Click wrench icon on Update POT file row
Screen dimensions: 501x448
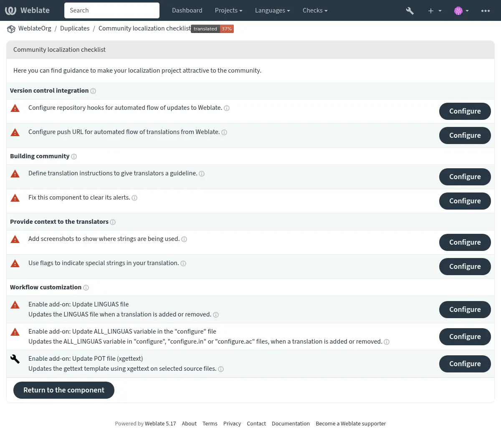click(x=15, y=359)
